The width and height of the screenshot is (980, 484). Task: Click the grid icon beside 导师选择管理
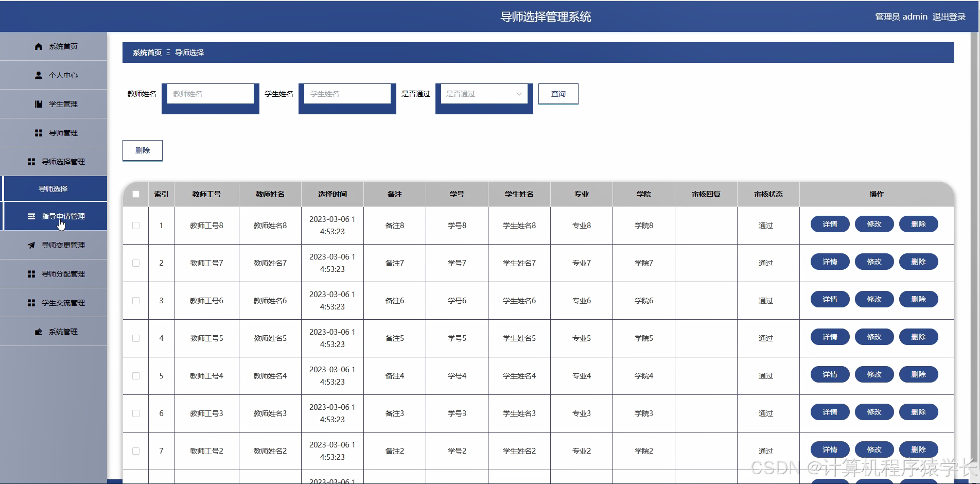[31, 162]
